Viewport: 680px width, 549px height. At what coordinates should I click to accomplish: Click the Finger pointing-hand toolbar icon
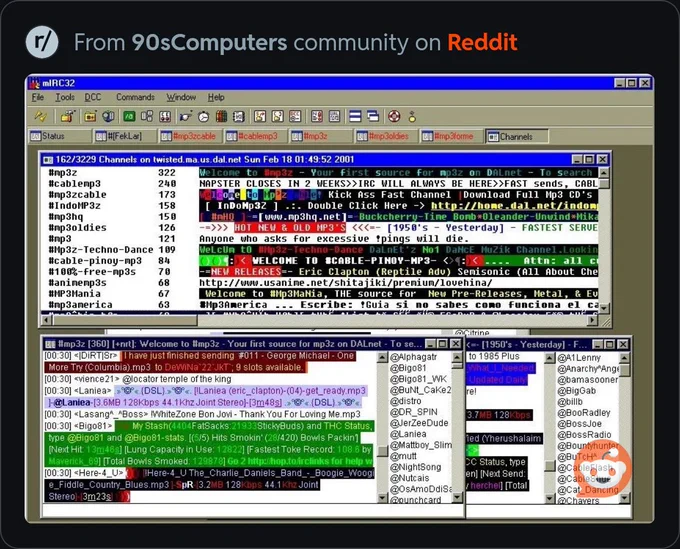click(186, 116)
